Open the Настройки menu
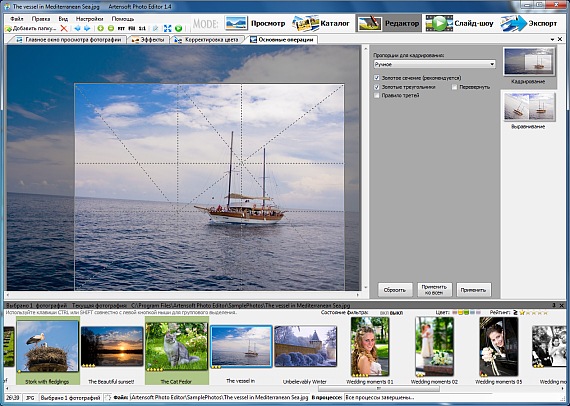This screenshot has height=406, width=570. click(x=90, y=19)
